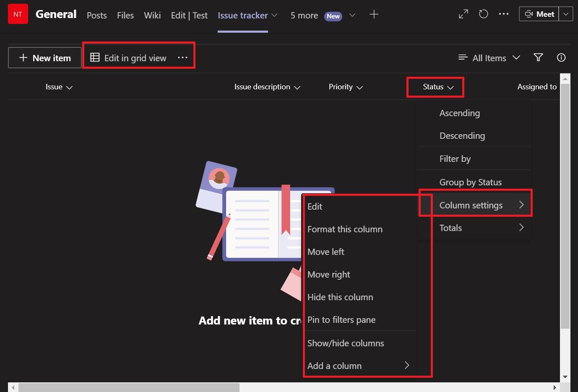Open the Priority column header dropdown
Viewport: 578px width, 392px height.
click(x=346, y=87)
